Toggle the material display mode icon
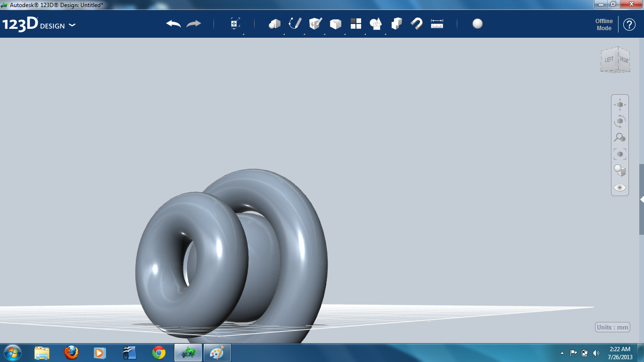This screenshot has height=362, width=644. [619, 170]
